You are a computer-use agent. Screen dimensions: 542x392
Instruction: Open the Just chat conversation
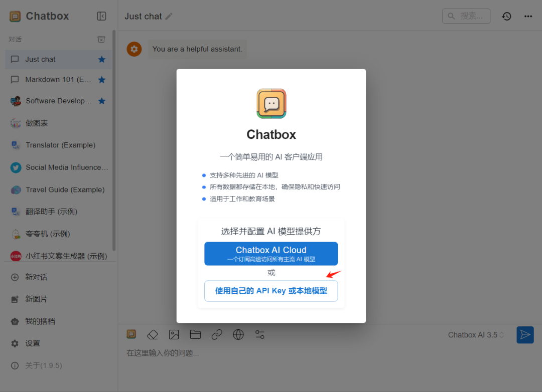pyautogui.click(x=58, y=60)
